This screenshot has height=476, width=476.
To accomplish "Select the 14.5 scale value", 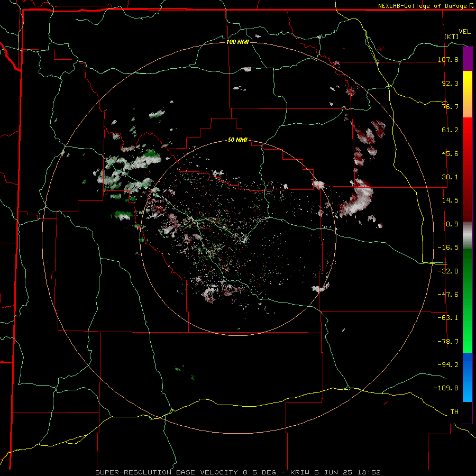I will click(x=450, y=200).
